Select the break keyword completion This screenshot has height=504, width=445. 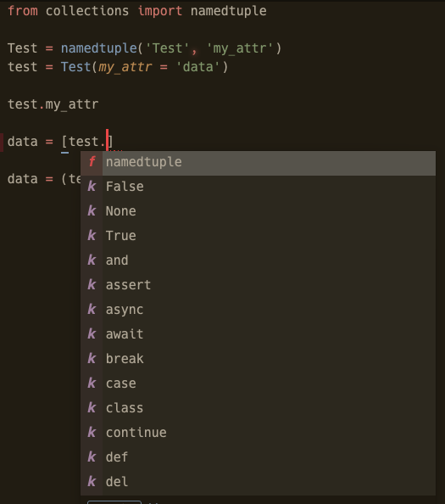258,359
